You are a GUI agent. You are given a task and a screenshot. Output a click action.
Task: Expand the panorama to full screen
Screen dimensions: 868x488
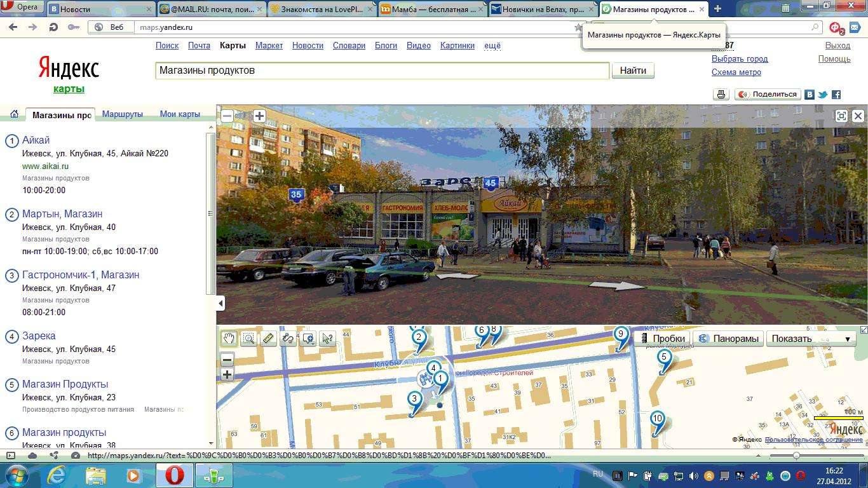click(x=841, y=116)
